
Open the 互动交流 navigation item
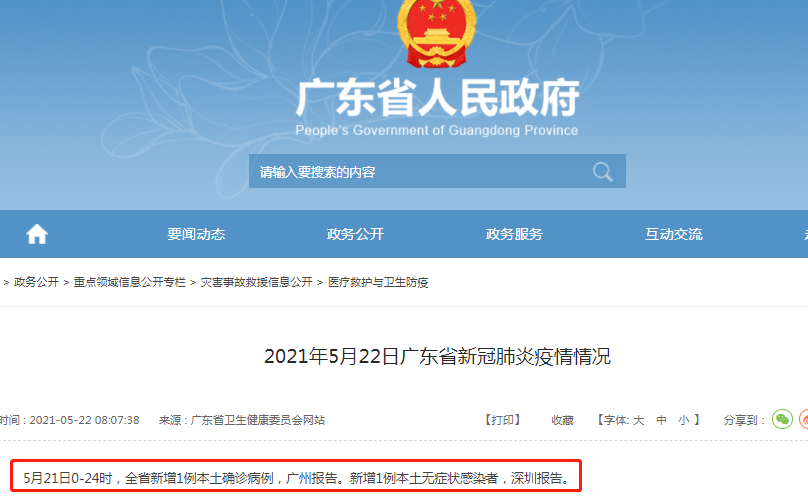coord(674,234)
